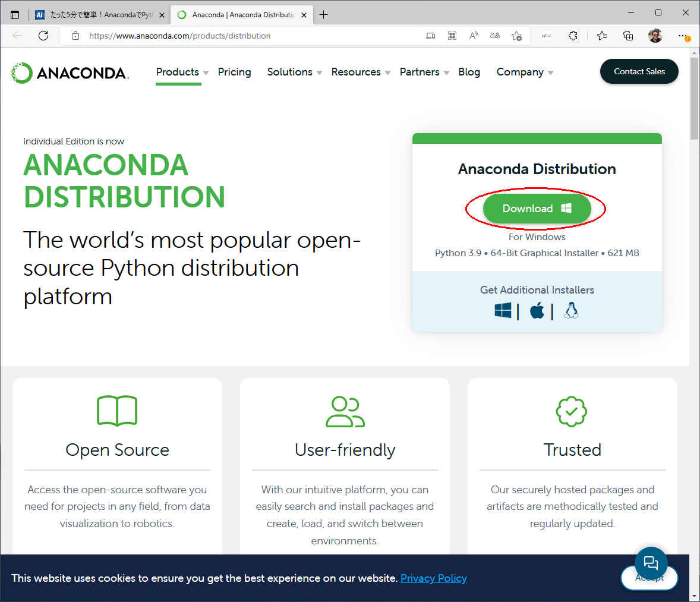Go to the Blog page
Screen dimensions: 700x602
[x=469, y=72]
